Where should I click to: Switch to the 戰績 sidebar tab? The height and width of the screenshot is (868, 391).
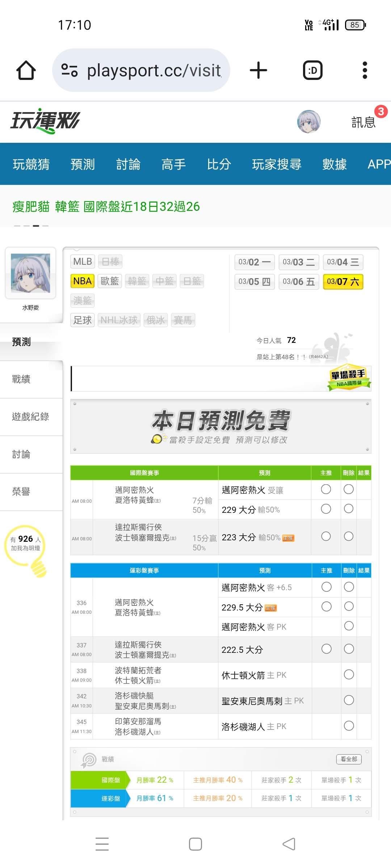click(x=21, y=379)
